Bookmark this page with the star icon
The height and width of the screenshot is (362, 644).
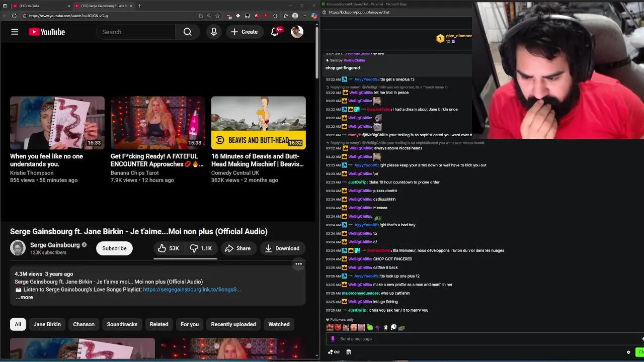coord(217,16)
